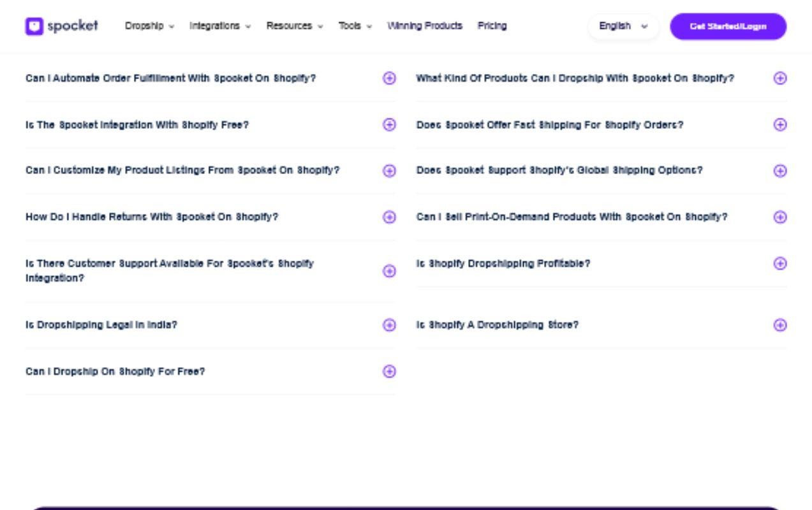
Task: Expand plus icon for Print-On-Demand Products question
Action: click(x=779, y=217)
